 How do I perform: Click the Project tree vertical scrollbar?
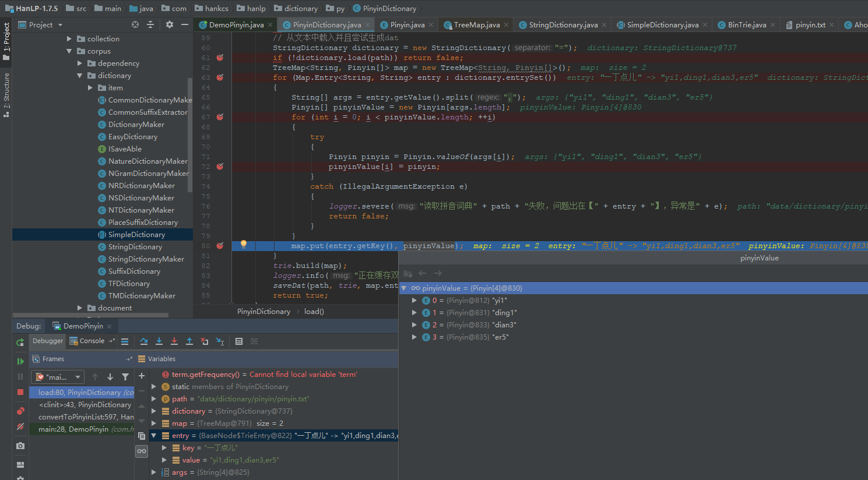190,135
